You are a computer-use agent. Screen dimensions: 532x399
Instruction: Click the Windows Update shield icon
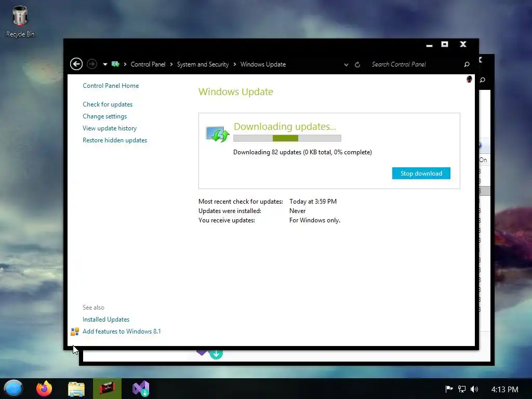click(x=217, y=134)
